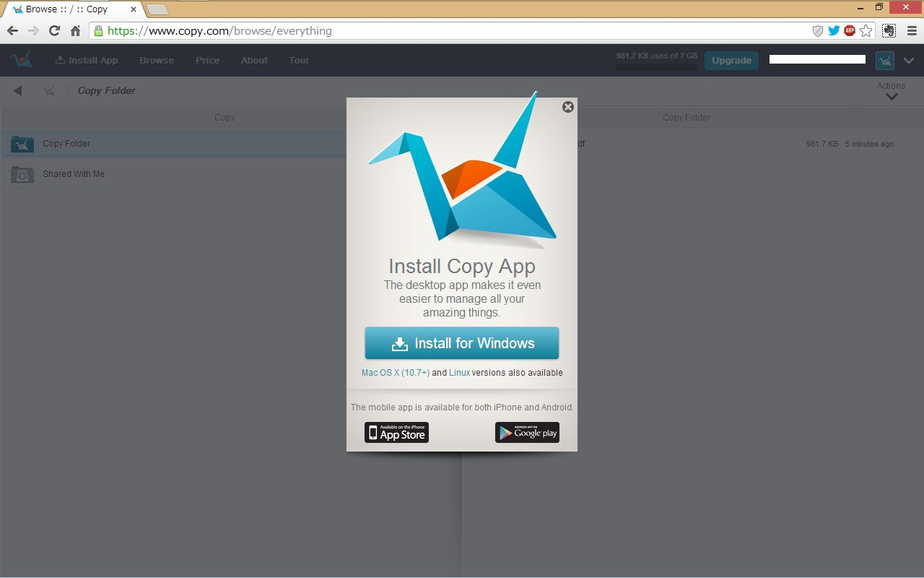Click the address bar URL
This screenshot has height=578, width=924.
219,31
